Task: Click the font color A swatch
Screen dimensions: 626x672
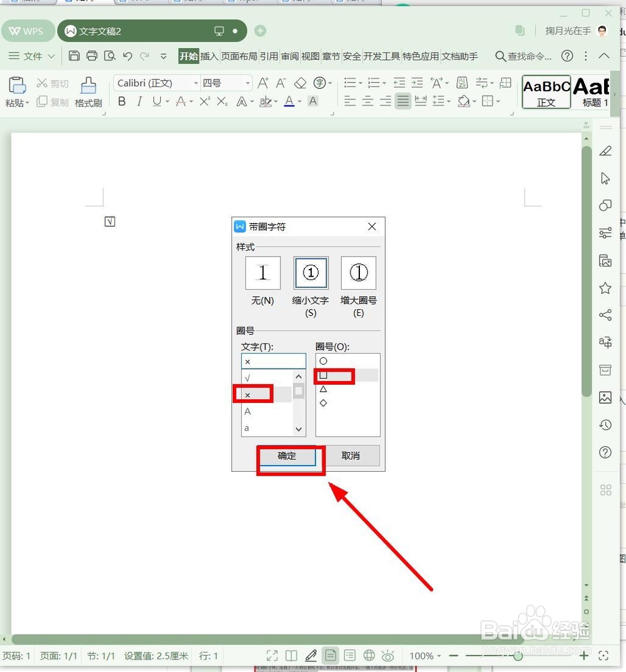Action: pyautogui.click(x=289, y=101)
